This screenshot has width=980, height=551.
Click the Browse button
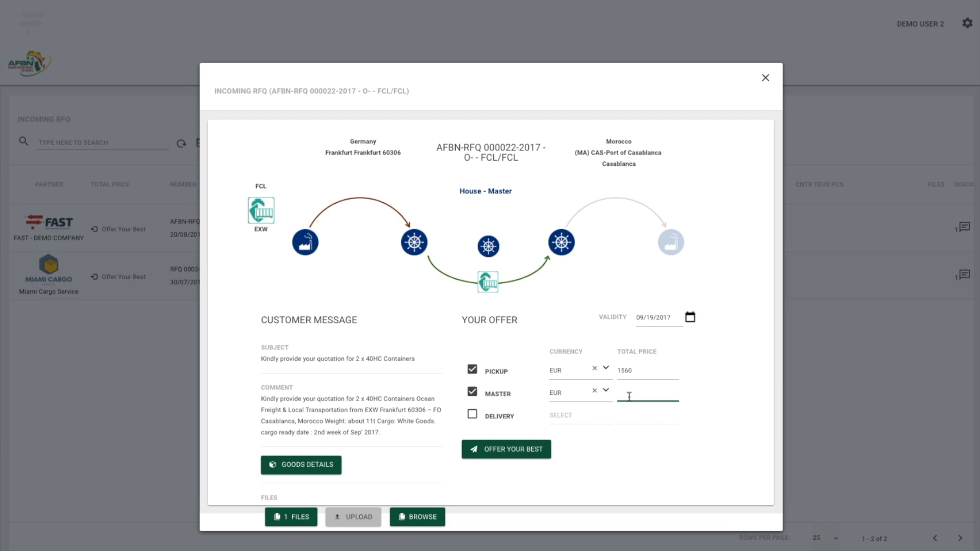417,517
